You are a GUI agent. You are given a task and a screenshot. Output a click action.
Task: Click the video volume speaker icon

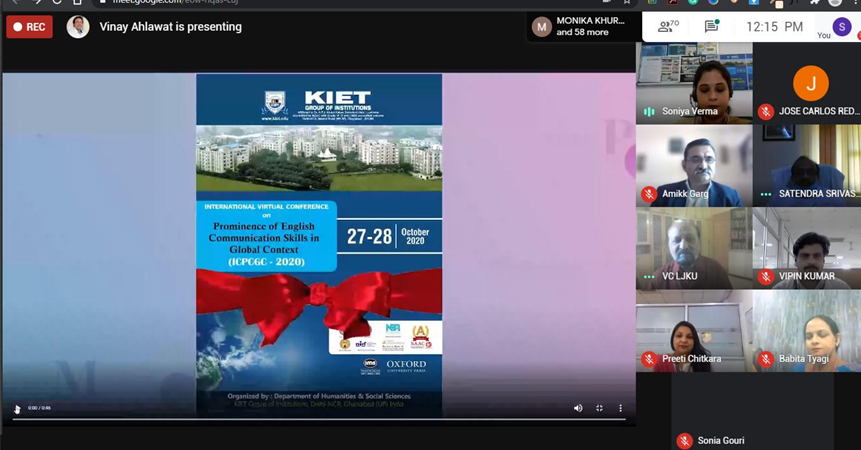pyautogui.click(x=578, y=408)
